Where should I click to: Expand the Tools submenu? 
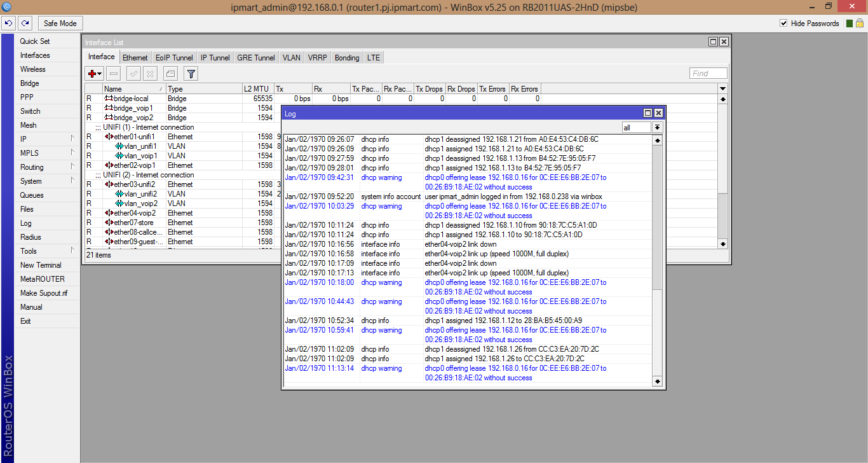(48, 251)
